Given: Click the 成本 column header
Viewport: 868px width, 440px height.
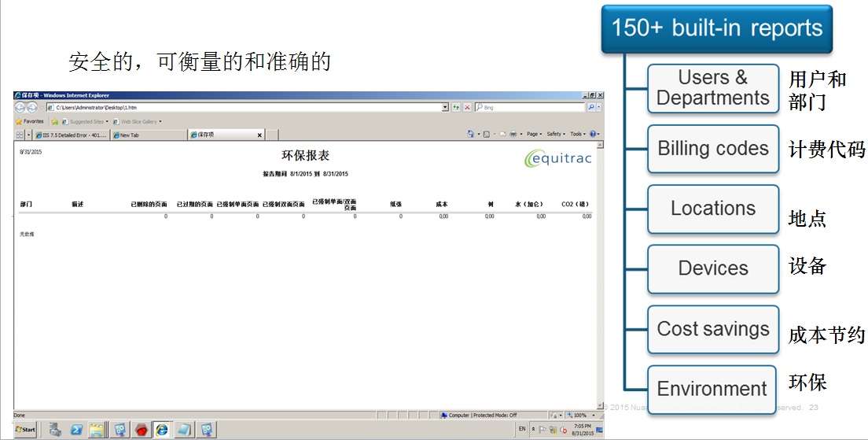Looking at the screenshot, I should (x=442, y=205).
